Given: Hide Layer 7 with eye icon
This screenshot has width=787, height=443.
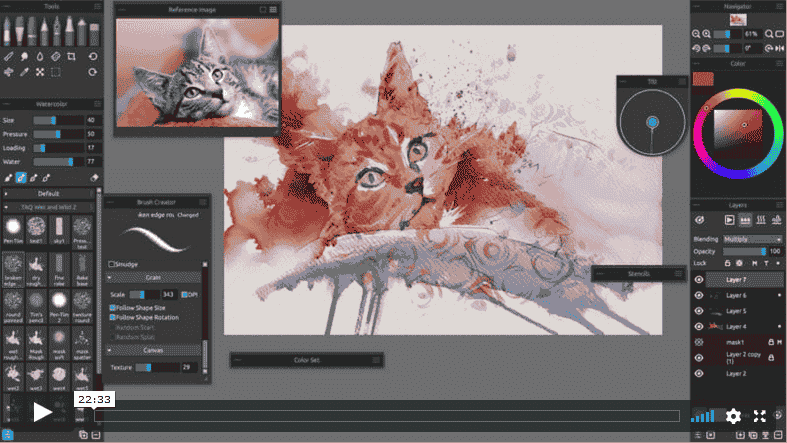Looking at the screenshot, I should pyautogui.click(x=699, y=279).
